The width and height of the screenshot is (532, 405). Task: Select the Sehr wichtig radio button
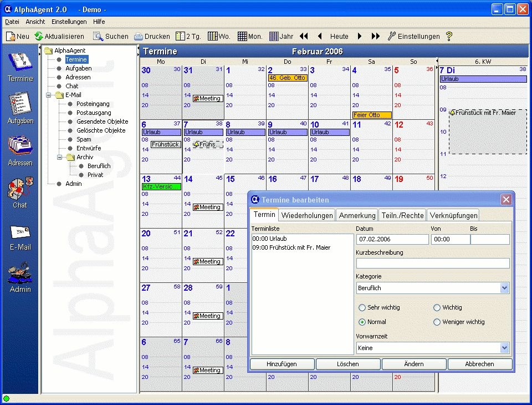point(362,307)
